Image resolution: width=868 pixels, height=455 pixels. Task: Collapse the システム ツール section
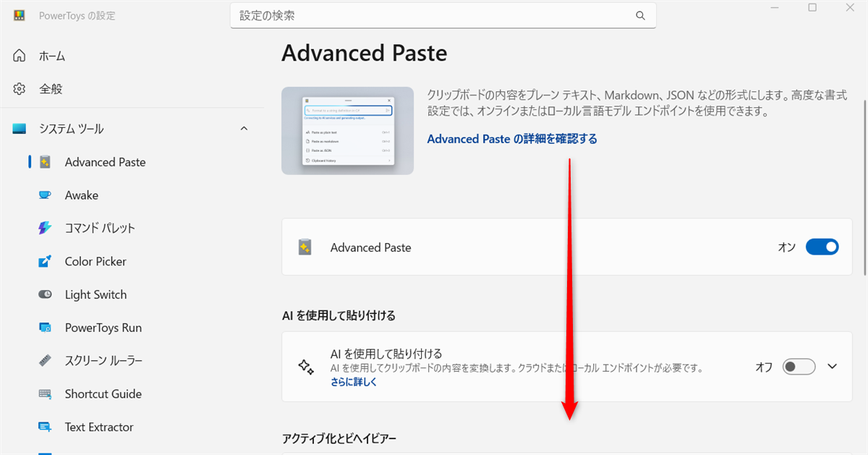(244, 128)
